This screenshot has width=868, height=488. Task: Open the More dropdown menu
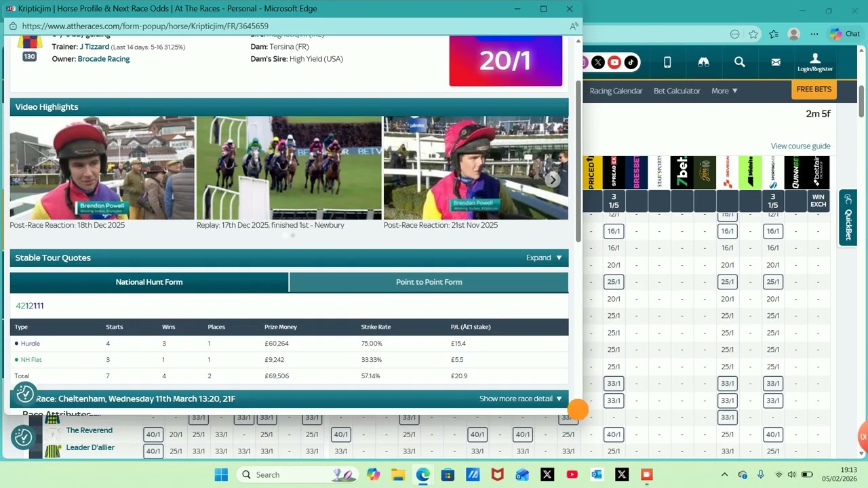coord(724,91)
